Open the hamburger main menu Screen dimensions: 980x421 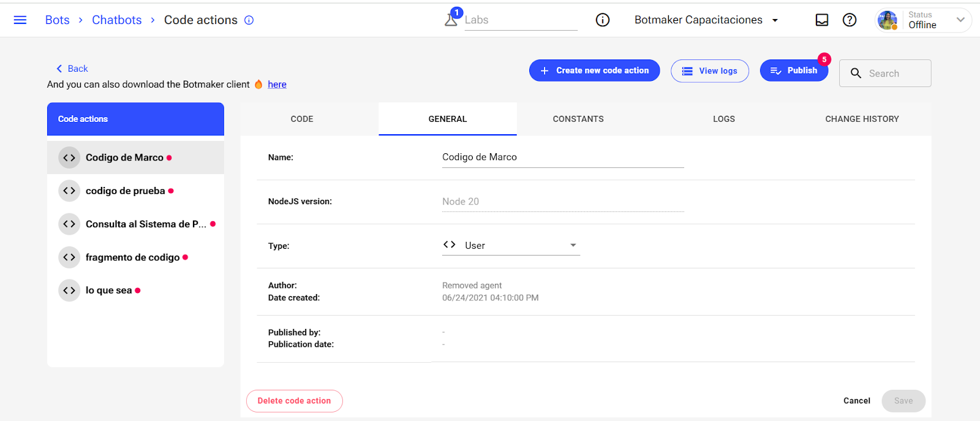(x=20, y=20)
